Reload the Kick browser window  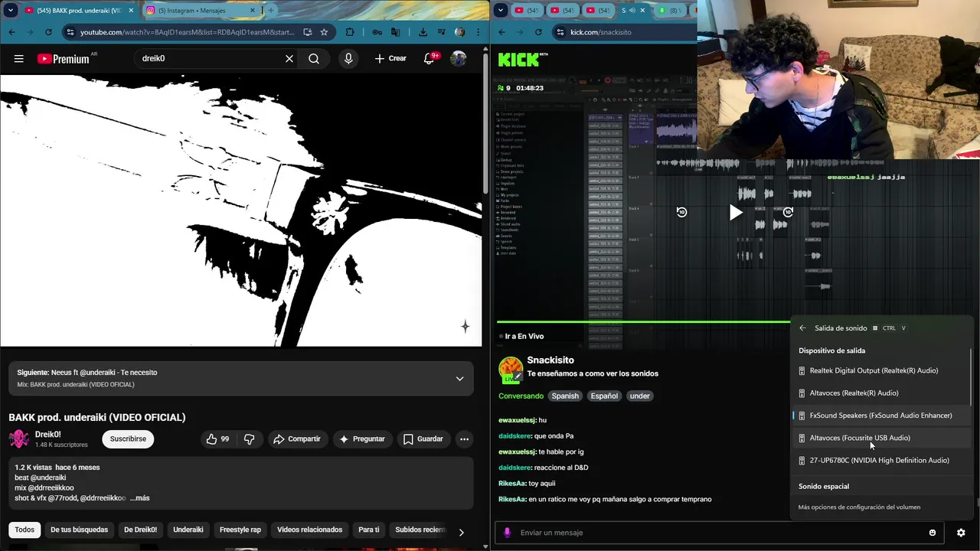point(538,32)
